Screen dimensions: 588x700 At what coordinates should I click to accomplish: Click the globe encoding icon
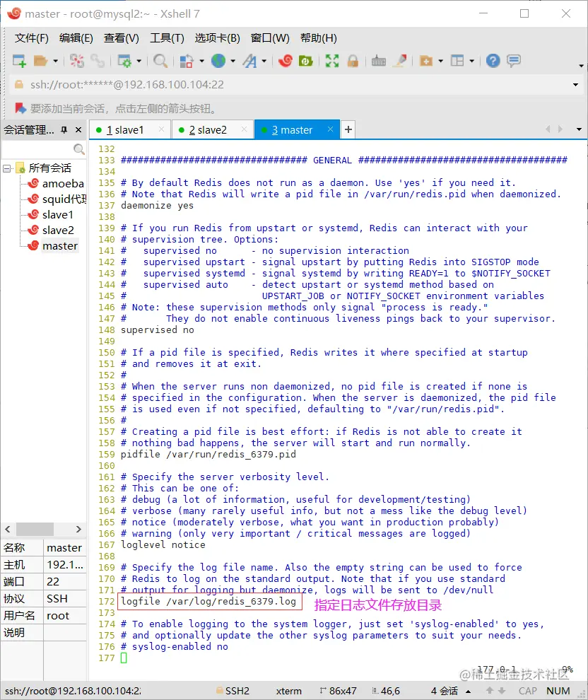click(x=218, y=60)
